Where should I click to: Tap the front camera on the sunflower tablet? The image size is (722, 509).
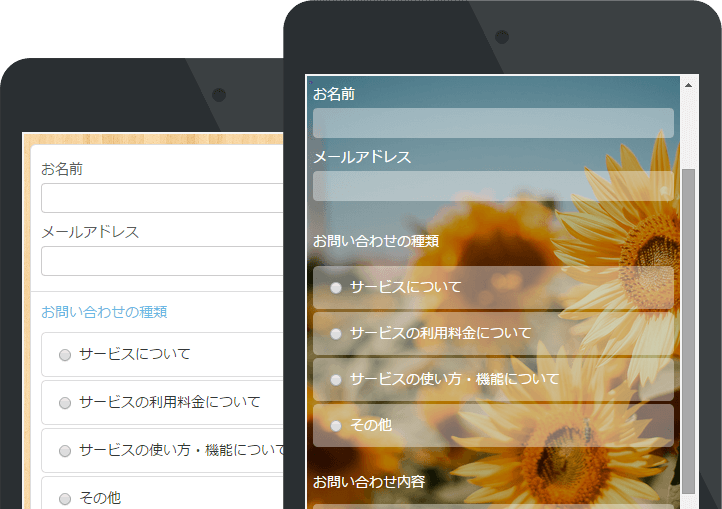[x=502, y=37]
